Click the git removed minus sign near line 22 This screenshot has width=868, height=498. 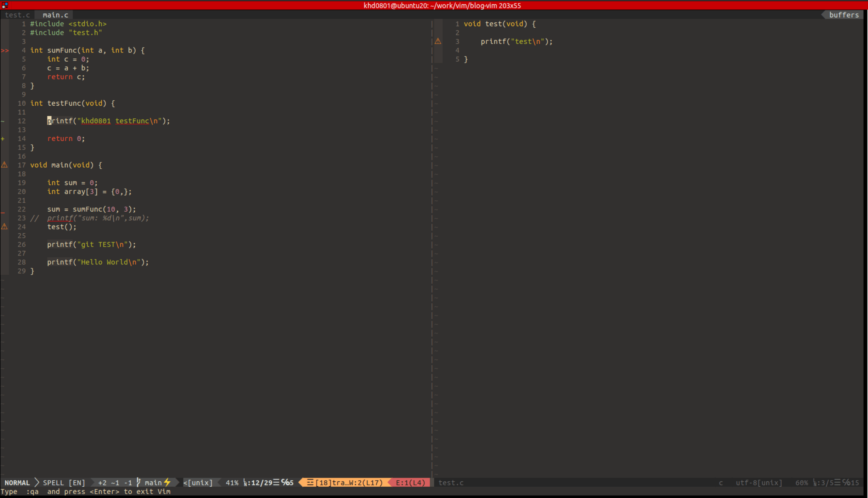(x=3, y=212)
